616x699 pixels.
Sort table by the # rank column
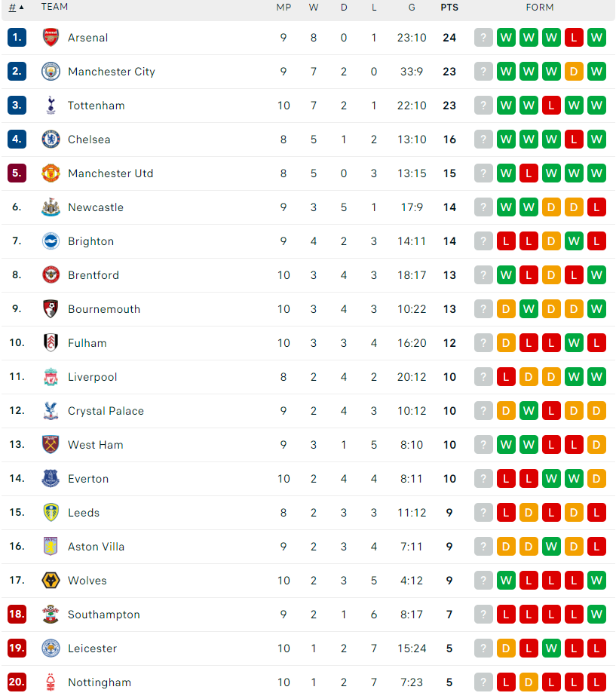(x=16, y=7)
